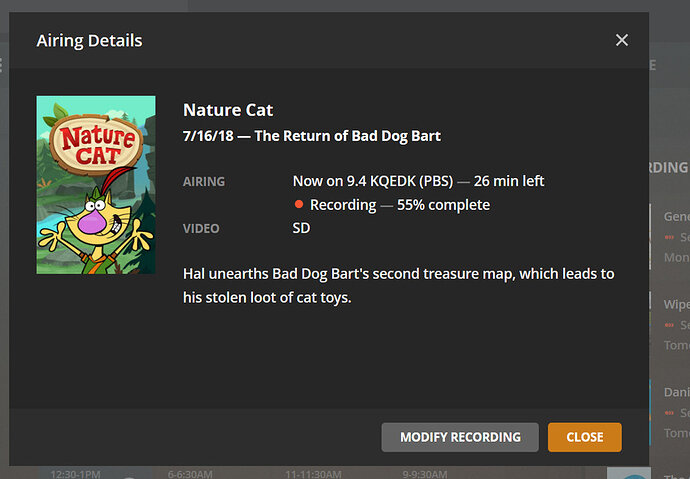Open the 'Wipe…' recording item in background list

pos(675,304)
